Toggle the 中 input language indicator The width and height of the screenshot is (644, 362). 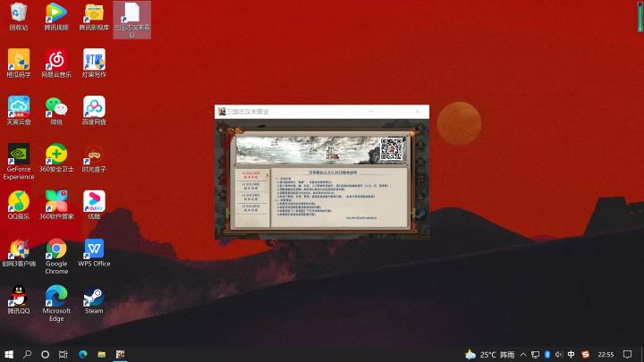572,355
